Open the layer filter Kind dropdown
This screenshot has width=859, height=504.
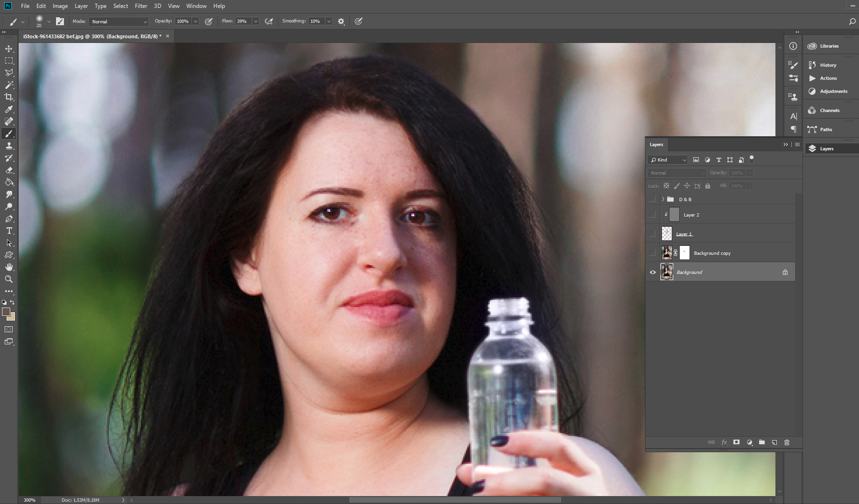(x=668, y=160)
